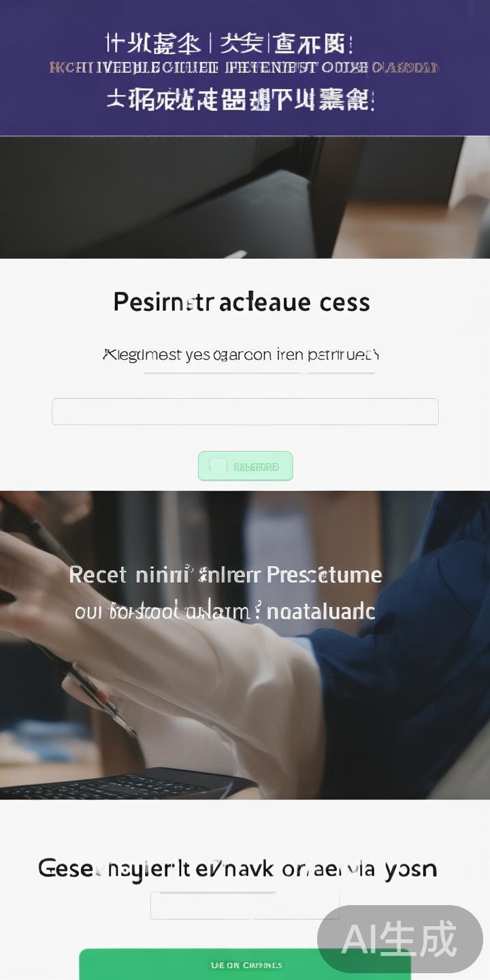The width and height of the screenshot is (490, 980).
Task: Click the large green button at page bottom
Action: tap(245, 964)
